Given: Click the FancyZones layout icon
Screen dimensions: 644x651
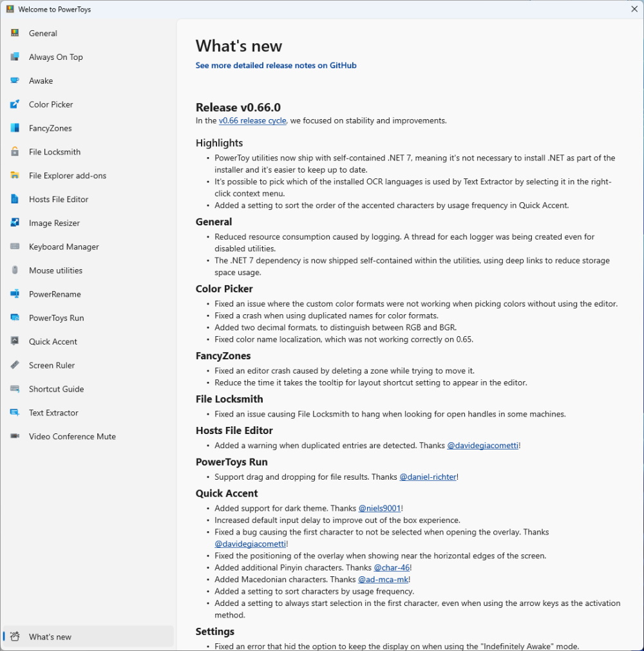Looking at the screenshot, I should pos(15,127).
